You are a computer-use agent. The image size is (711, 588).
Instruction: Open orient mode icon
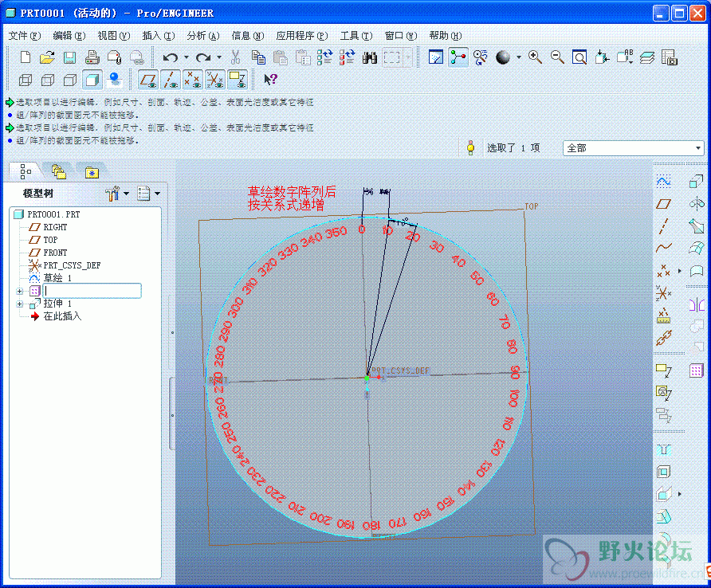(480, 57)
